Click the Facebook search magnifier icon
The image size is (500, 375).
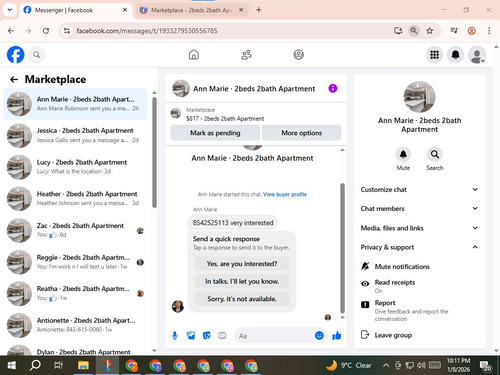(37, 55)
